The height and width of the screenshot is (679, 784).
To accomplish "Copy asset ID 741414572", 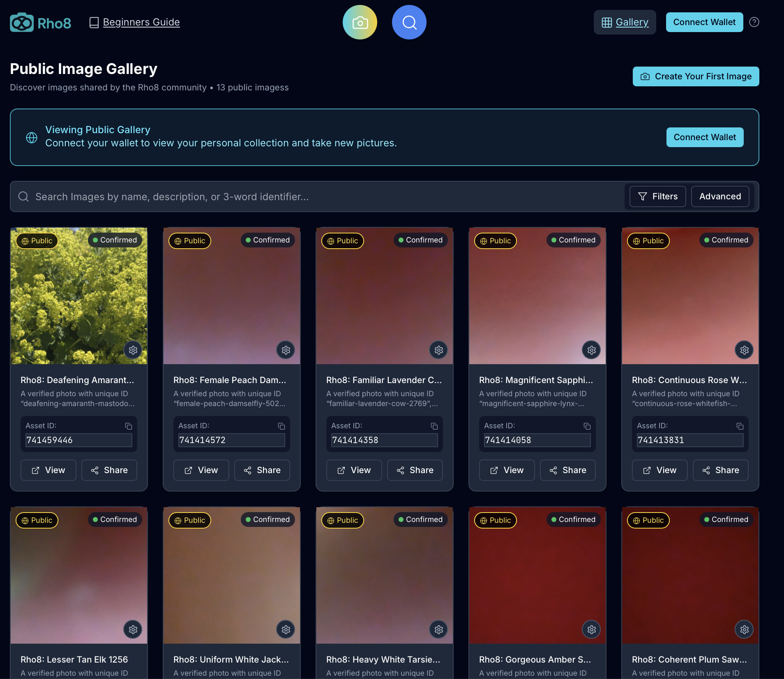I will click(281, 426).
